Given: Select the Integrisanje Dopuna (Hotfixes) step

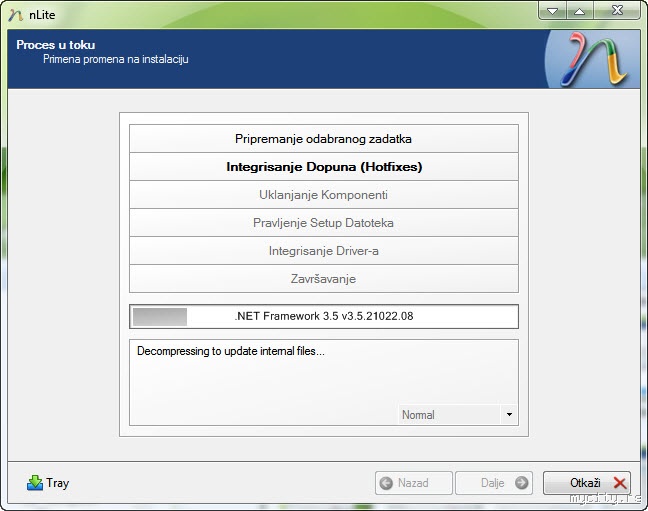Looking at the screenshot, I should pyautogui.click(x=324, y=167).
